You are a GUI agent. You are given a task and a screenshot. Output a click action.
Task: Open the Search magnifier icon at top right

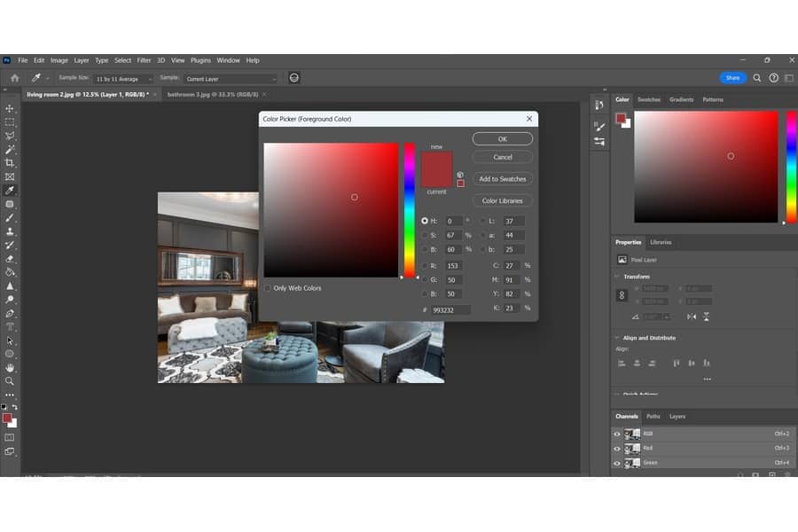[757, 78]
